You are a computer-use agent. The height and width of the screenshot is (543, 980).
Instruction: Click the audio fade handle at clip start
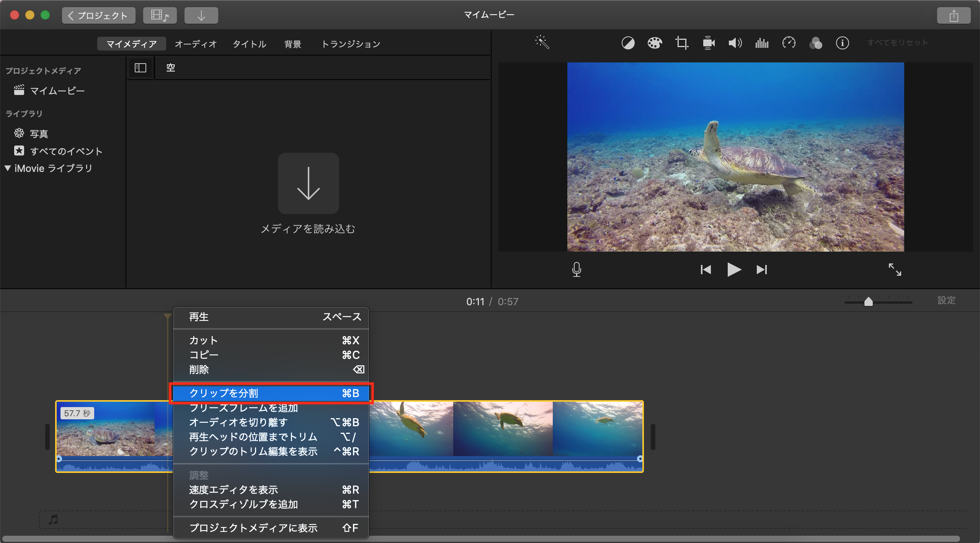point(59,459)
